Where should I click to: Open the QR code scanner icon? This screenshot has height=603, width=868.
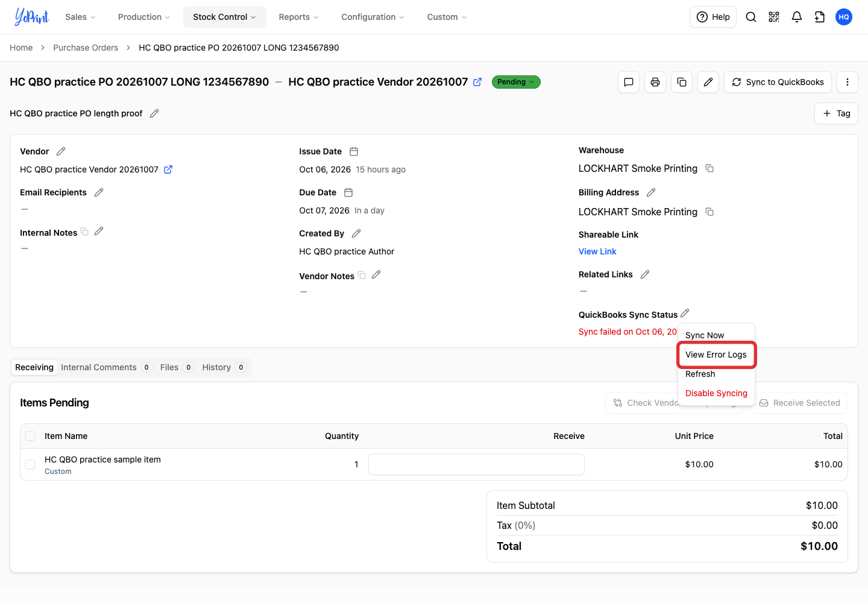(774, 17)
